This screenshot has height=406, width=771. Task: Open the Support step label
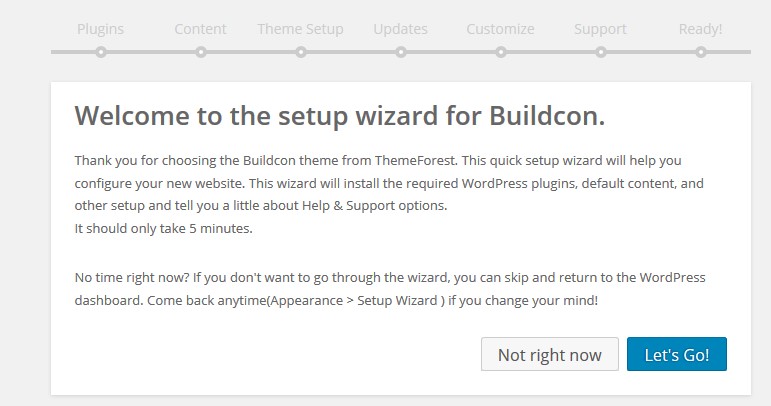click(600, 29)
